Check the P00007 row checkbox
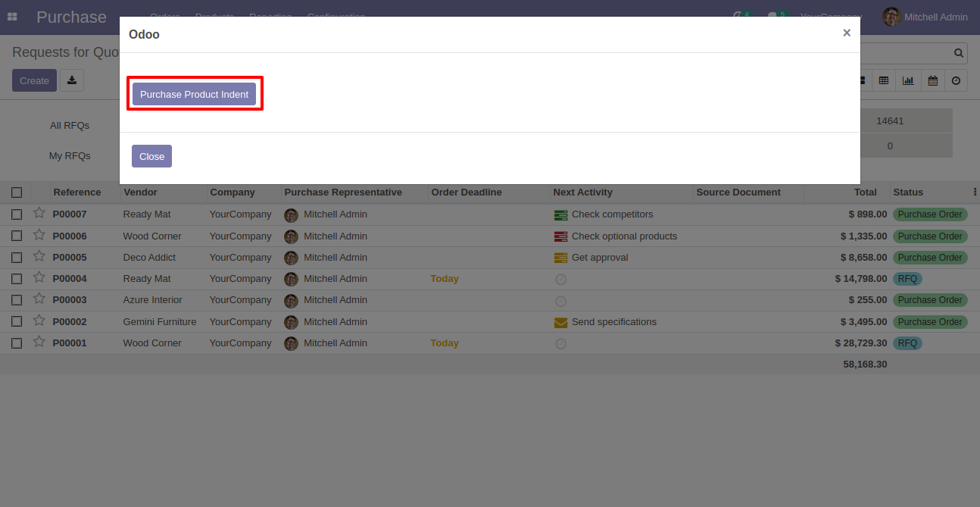The height and width of the screenshot is (507, 980). pos(17,214)
